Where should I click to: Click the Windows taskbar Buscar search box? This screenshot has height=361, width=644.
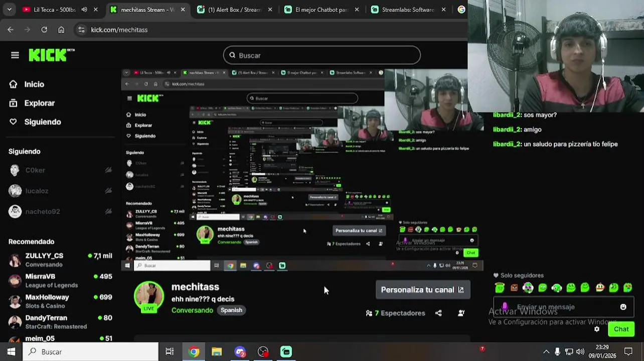coord(90,351)
